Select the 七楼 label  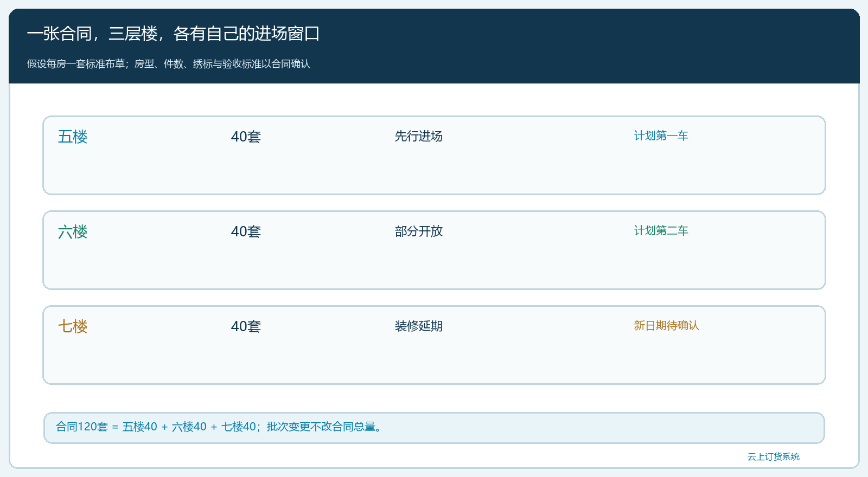coord(73,326)
